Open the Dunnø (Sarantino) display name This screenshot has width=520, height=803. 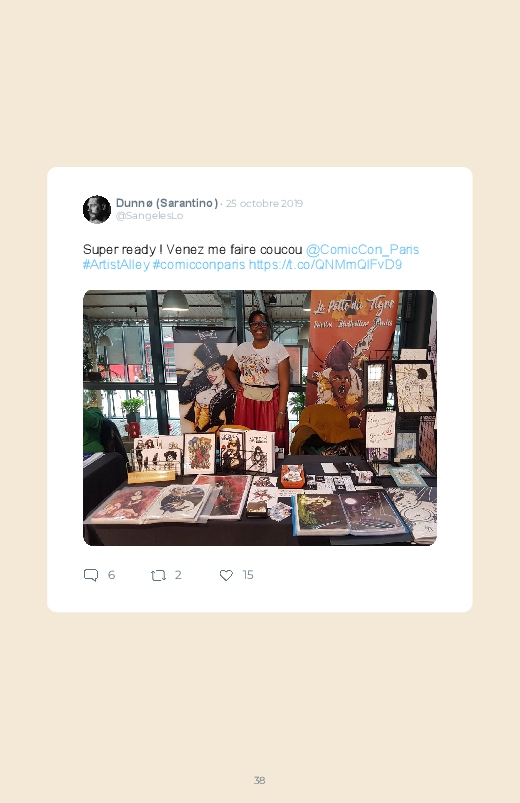pyautogui.click(x=167, y=203)
